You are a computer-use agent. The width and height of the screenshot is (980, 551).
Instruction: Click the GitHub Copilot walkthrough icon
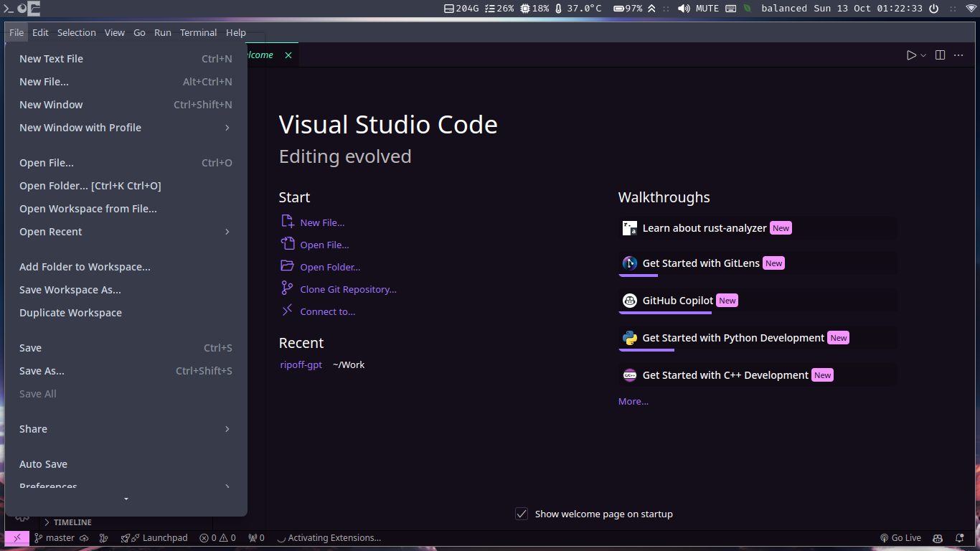coord(630,301)
